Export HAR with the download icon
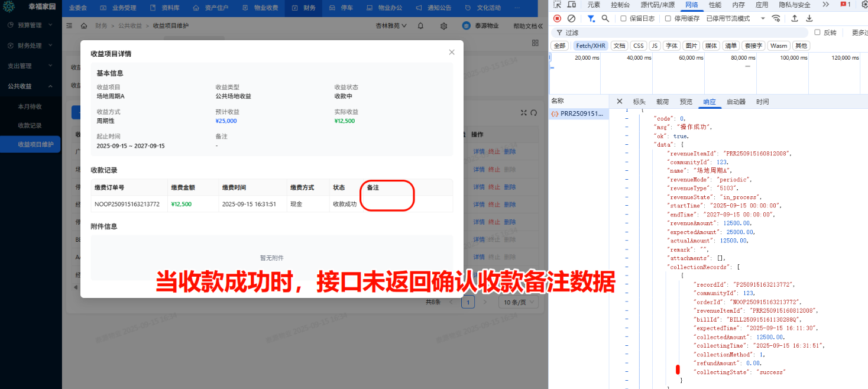This screenshot has height=389, width=868. coord(809,18)
